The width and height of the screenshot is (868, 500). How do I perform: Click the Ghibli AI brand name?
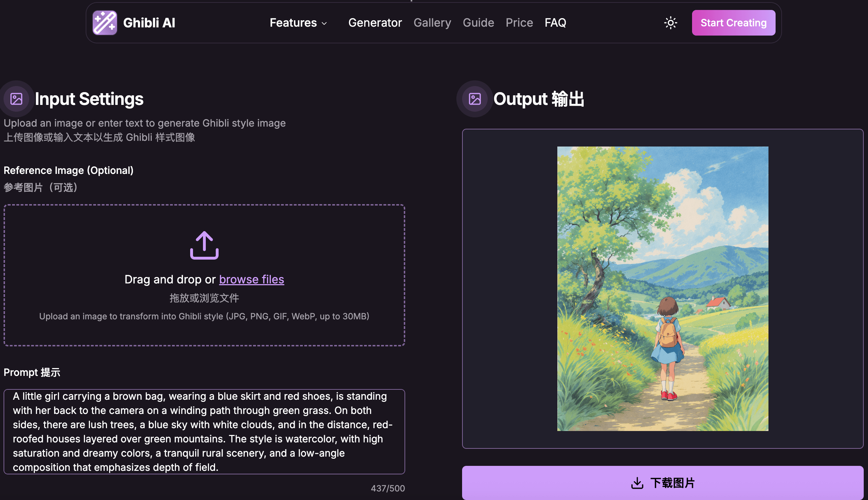point(149,23)
